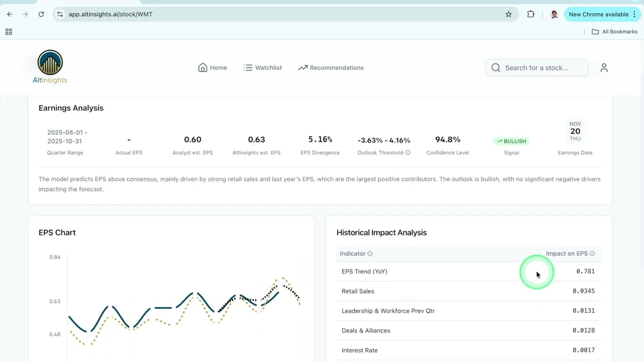Open site information icon in address bar

pyautogui.click(x=60, y=14)
